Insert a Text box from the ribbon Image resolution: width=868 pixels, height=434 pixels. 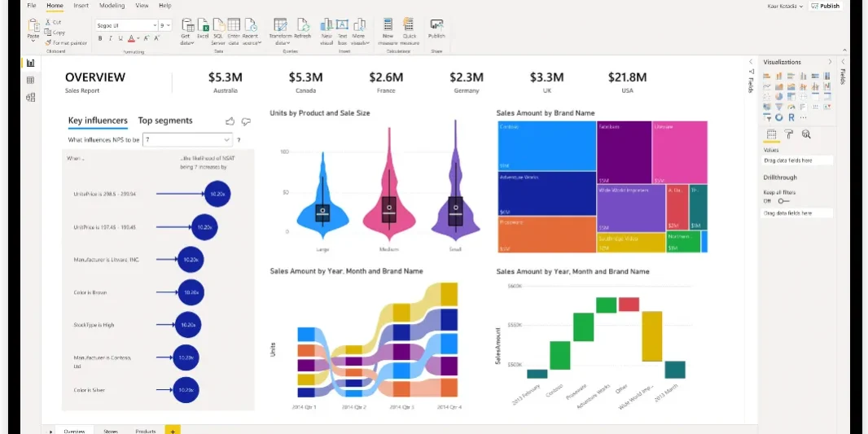pyautogui.click(x=342, y=26)
